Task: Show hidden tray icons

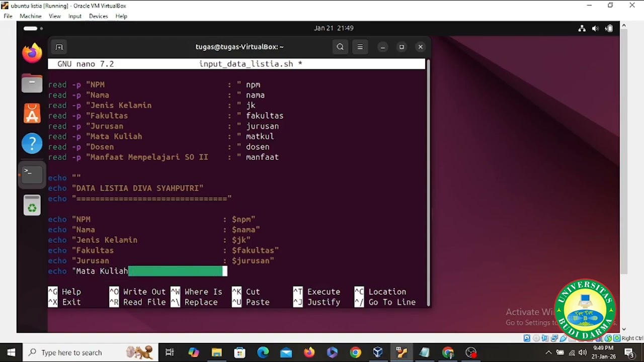Action: pyautogui.click(x=548, y=352)
